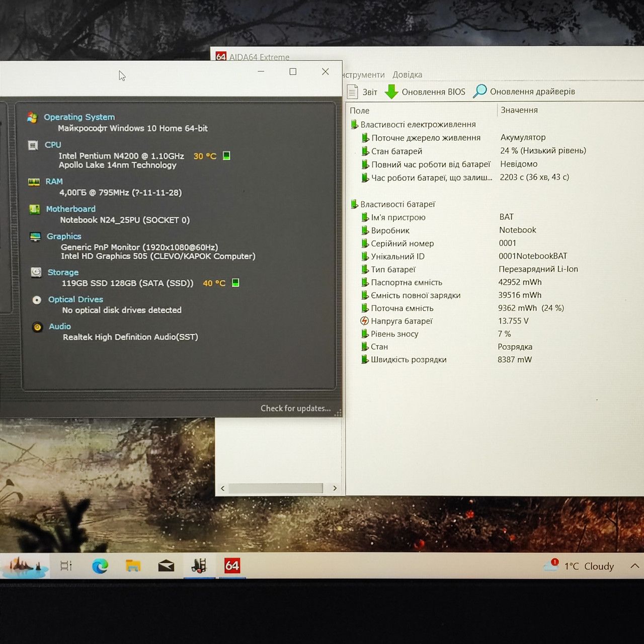
Task: Click the Звіт report icon in toolbar
Action: [353, 92]
